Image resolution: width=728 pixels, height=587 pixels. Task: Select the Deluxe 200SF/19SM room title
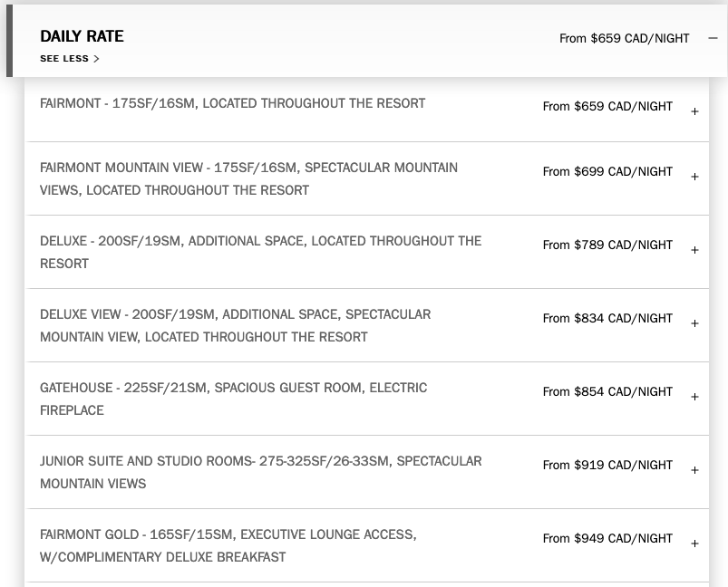260,252
